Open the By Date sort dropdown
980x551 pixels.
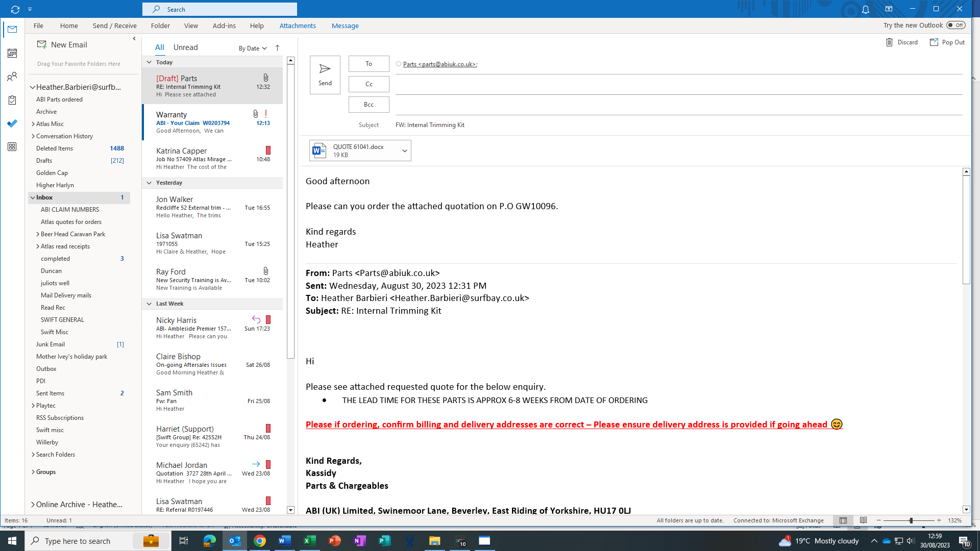[x=253, y=48]
